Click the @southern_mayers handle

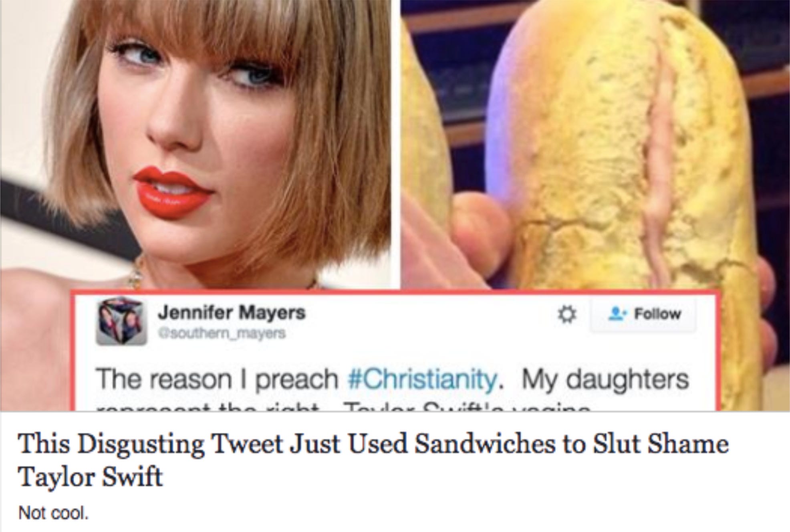(222, 333)
